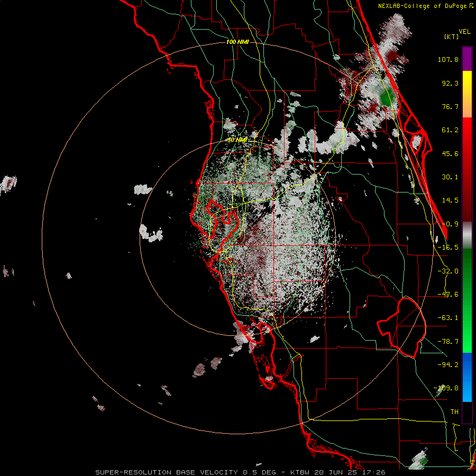Click the 45.6 velocity scale value
Image resolution: width=476 pixels, height=476 pixels.
[x=450, y=153]
